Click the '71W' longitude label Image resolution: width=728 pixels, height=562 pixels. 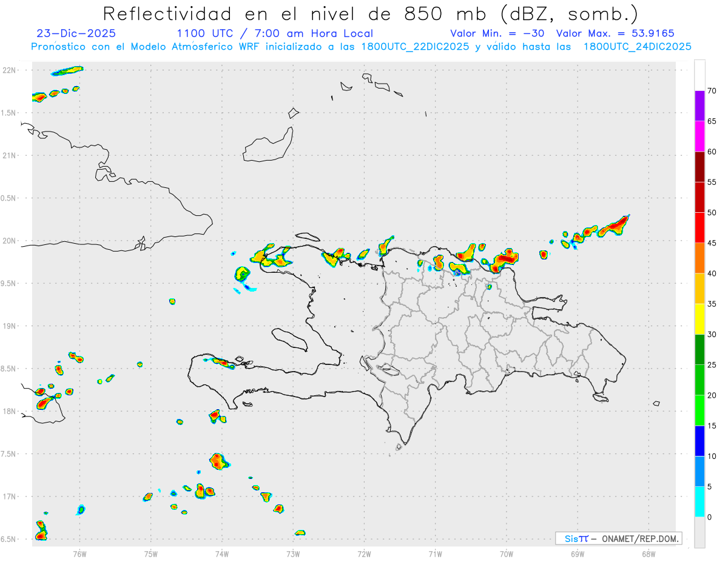click(435, 554)
